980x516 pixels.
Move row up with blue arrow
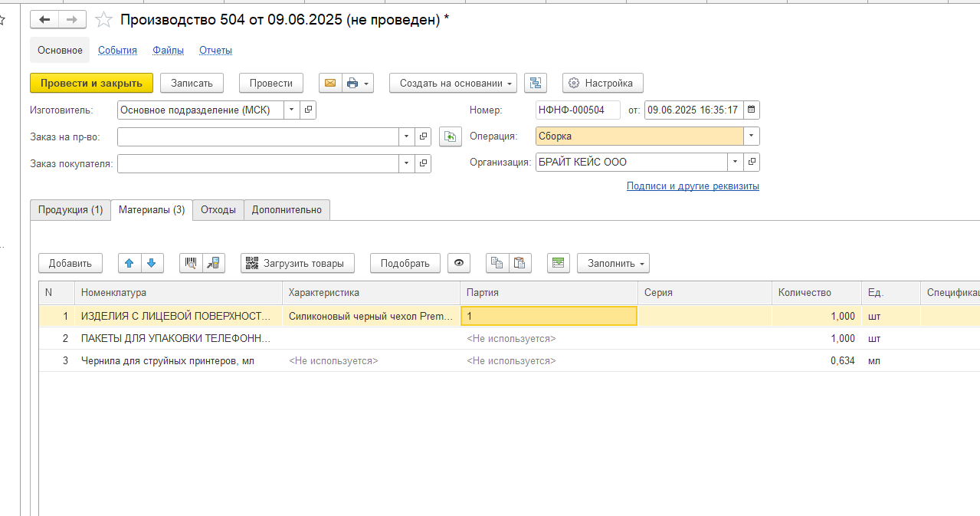(129, 263)
